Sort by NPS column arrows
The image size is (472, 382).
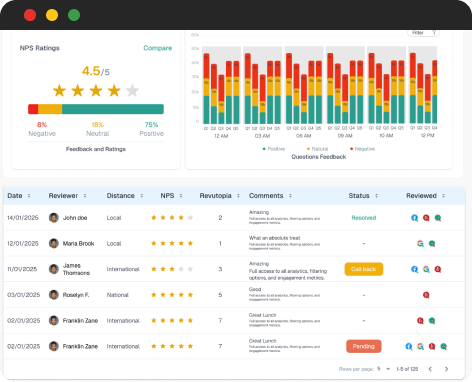click(181, 196)
